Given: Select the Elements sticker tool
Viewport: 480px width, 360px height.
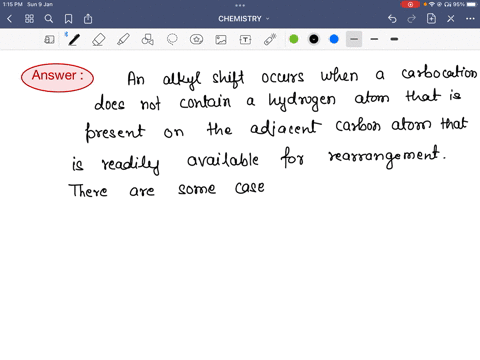Looking at the screenshot, I should [196, 39].
